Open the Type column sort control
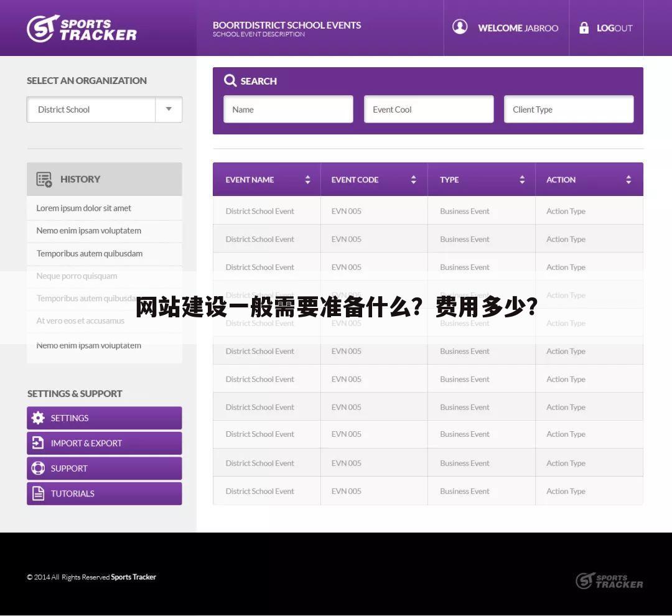Image resolution: width=672 pixels, height=616 pixels. (522, 179)
